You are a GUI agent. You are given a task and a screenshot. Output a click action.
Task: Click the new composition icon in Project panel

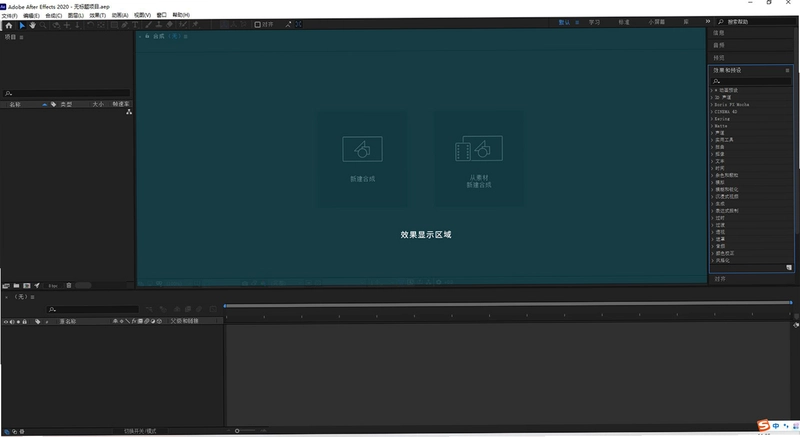click(x=27, y=286)
